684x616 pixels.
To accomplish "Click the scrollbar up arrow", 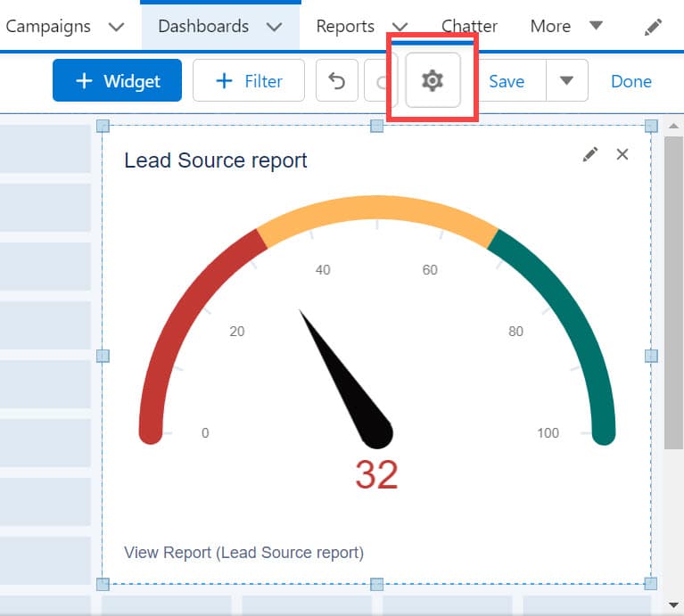I will (x=673, y=126).
